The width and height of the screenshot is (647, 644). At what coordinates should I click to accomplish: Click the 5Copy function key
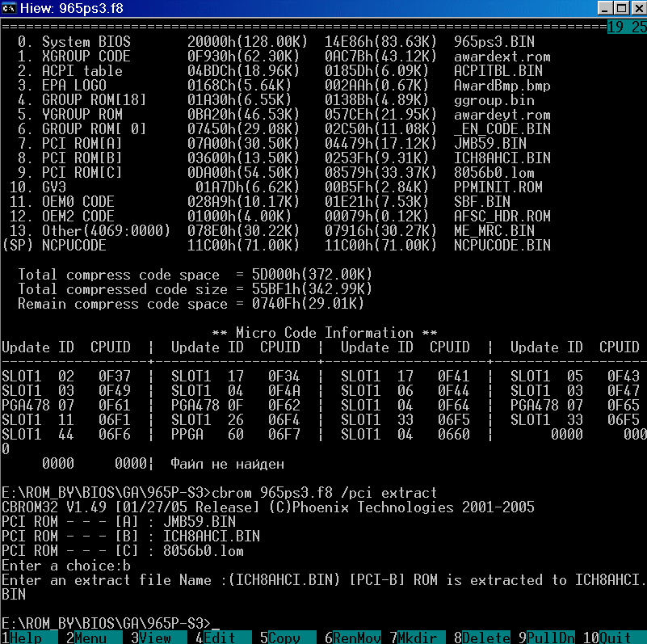click(283, 638)
